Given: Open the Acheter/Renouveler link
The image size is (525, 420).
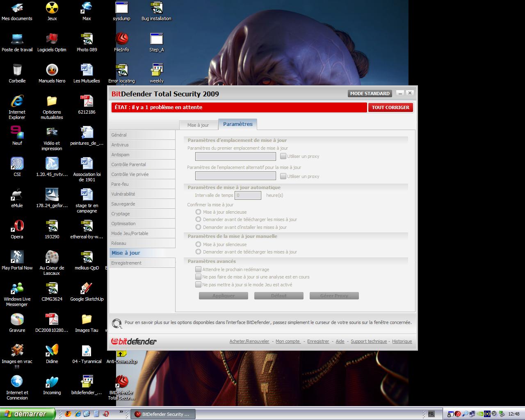Looking at the screenshot, I should (249, 341).
